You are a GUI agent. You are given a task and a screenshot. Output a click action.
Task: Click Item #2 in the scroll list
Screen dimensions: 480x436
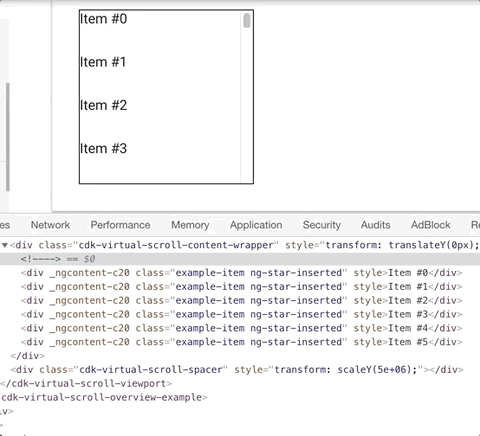(x=103, y=106)
